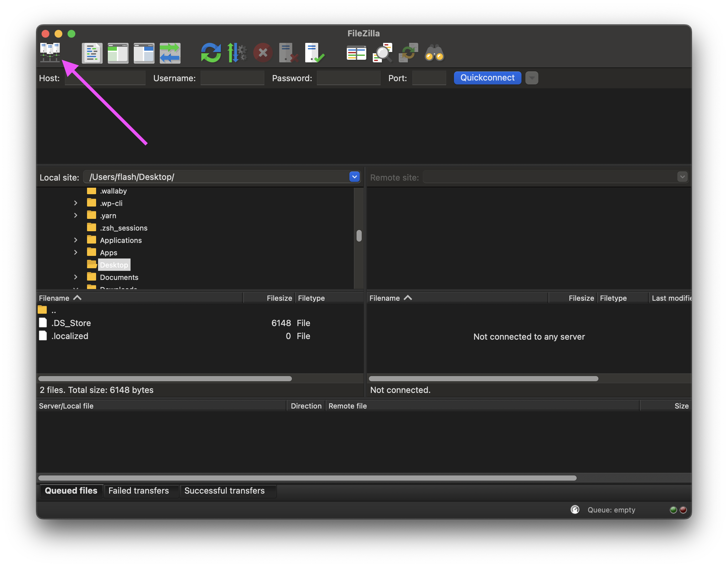Switch to the Successful transfers tab
Viewport: 728px width, 567px height.
click(x=224, y=491)
